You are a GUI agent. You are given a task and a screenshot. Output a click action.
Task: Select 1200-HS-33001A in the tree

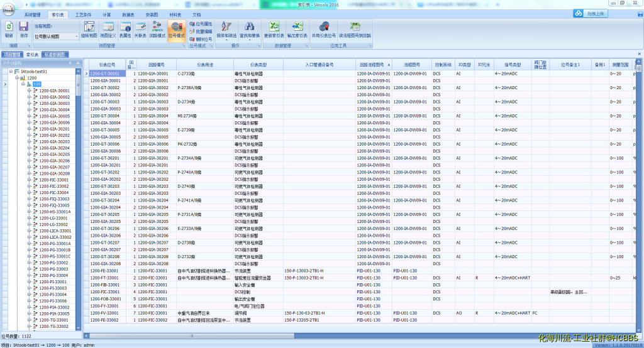(55, 212)
